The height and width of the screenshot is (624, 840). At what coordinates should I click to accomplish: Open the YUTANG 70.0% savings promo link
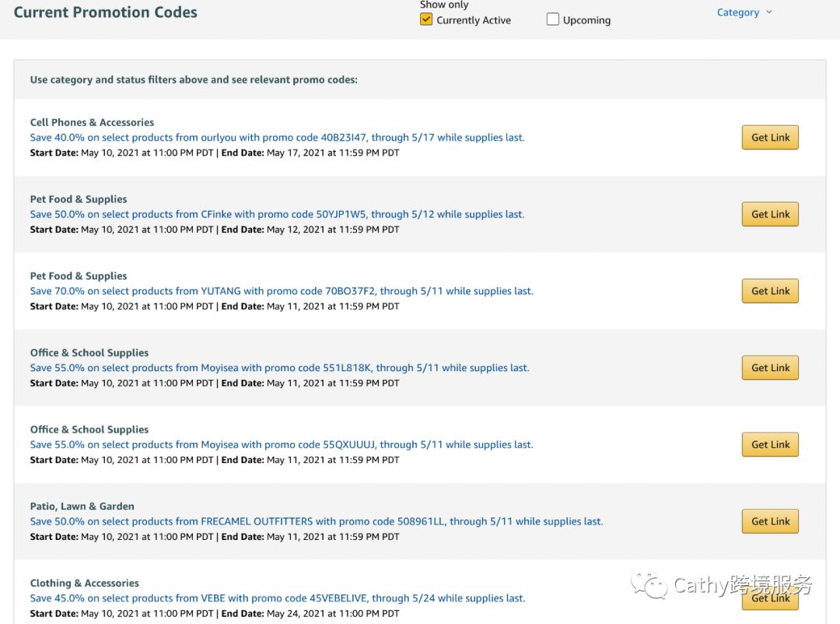pos(282,291)
